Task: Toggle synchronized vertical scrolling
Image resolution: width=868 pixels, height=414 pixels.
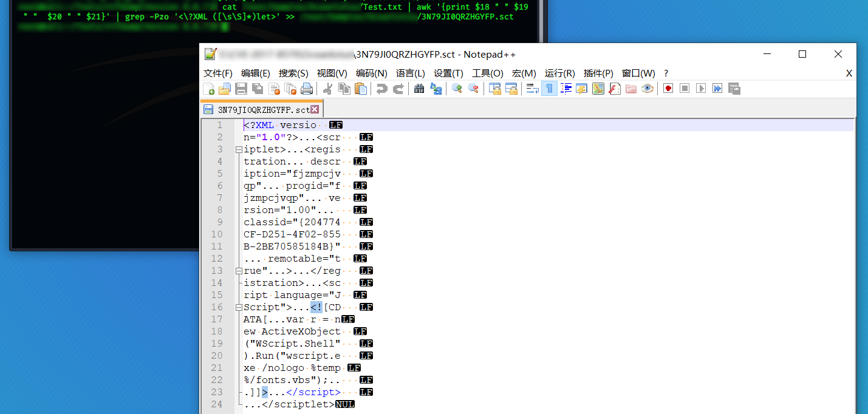Action: coord(494,89)
